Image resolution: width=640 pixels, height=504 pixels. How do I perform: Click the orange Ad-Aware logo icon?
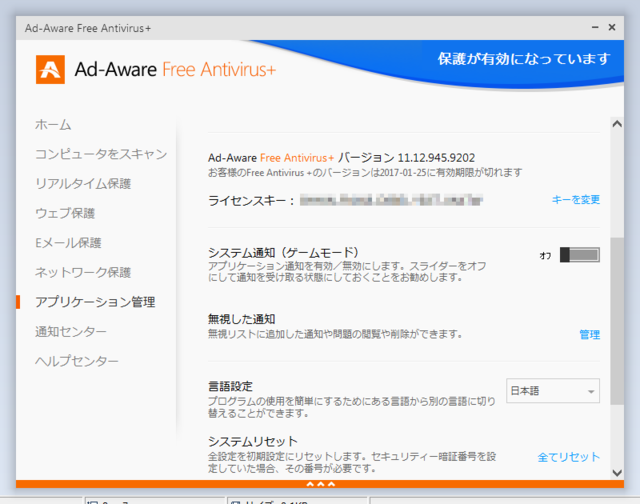pos(50,69)
